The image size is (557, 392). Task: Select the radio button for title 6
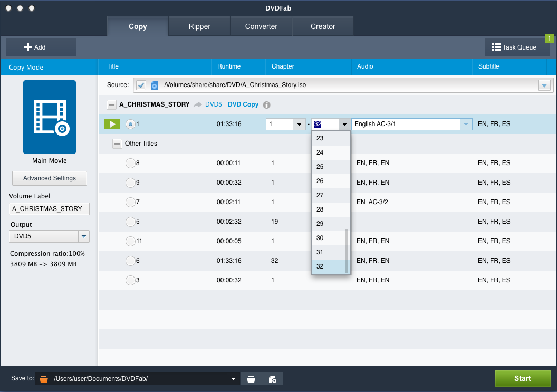click(x=130, y=261)
